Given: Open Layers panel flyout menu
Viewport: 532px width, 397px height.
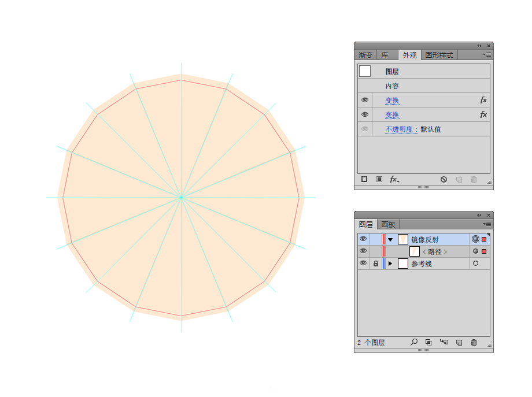Looking at the screenshot, I should click(487, 224).
